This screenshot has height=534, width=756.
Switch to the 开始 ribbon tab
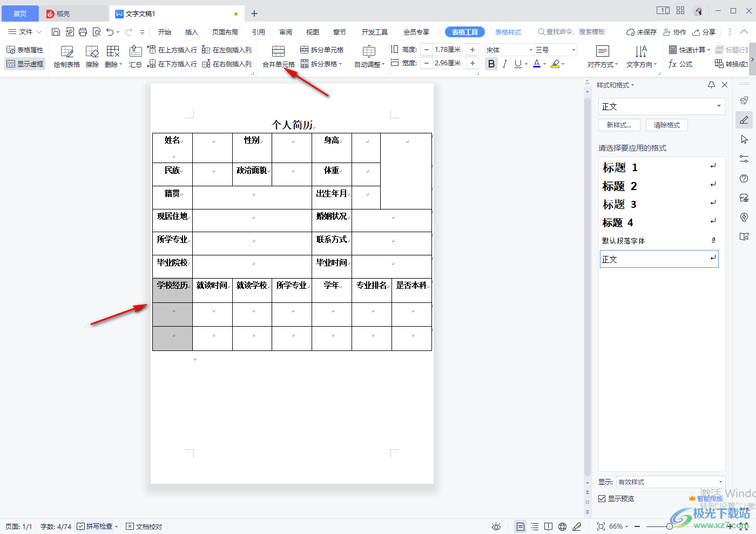click(x=165, y=32)
